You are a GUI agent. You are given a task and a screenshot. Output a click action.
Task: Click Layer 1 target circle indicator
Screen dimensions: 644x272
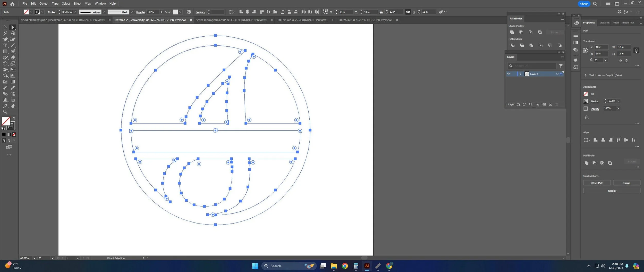(x=557, y=74)
